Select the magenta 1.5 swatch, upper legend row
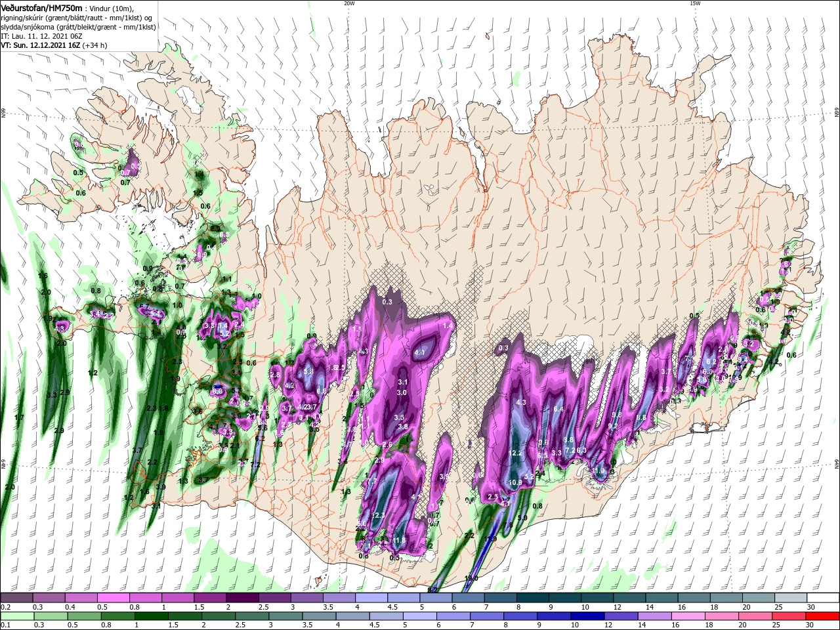Screen dimensions: 840x630 tap(209, 598)
